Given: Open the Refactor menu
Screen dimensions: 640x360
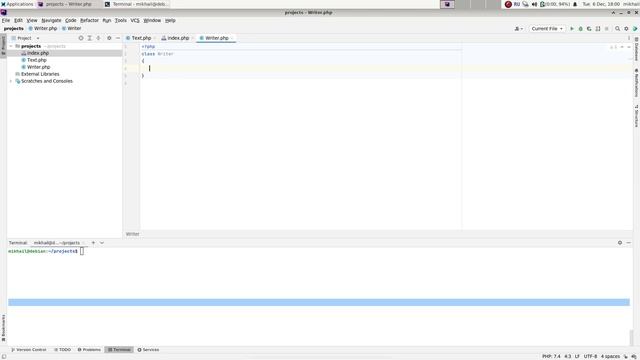Looking at the screenshot, I should (x=89, y=20).
